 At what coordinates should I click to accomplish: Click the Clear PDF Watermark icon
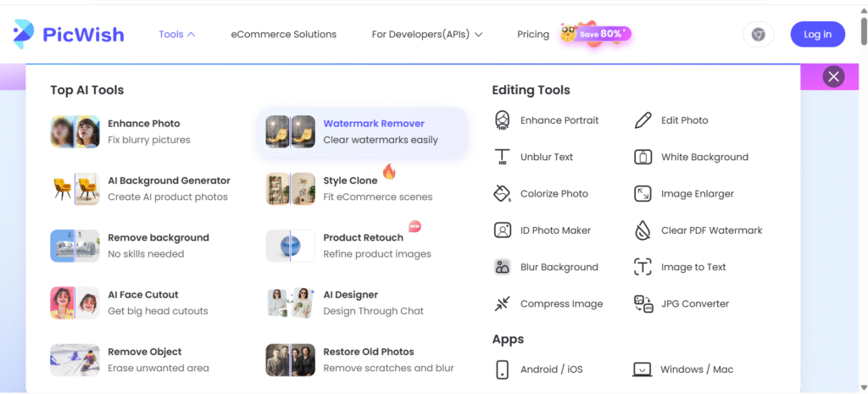(x=643, y=230)
